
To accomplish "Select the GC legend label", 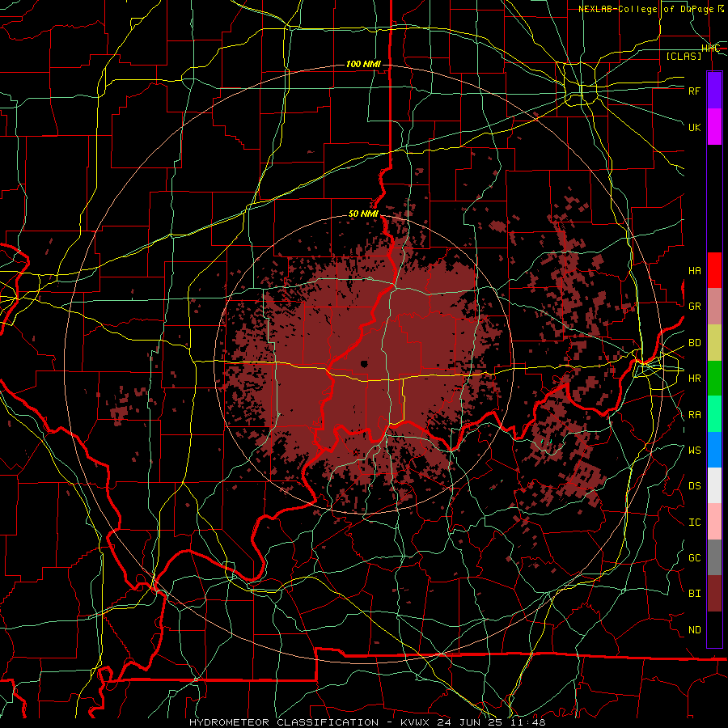I will [694, 558].
